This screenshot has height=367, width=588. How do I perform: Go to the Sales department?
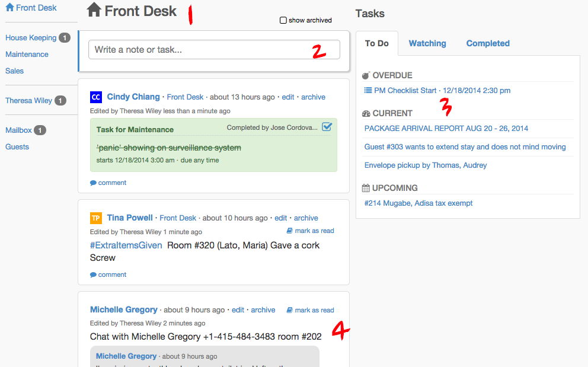pyautogui.click(x=14, y=71)
